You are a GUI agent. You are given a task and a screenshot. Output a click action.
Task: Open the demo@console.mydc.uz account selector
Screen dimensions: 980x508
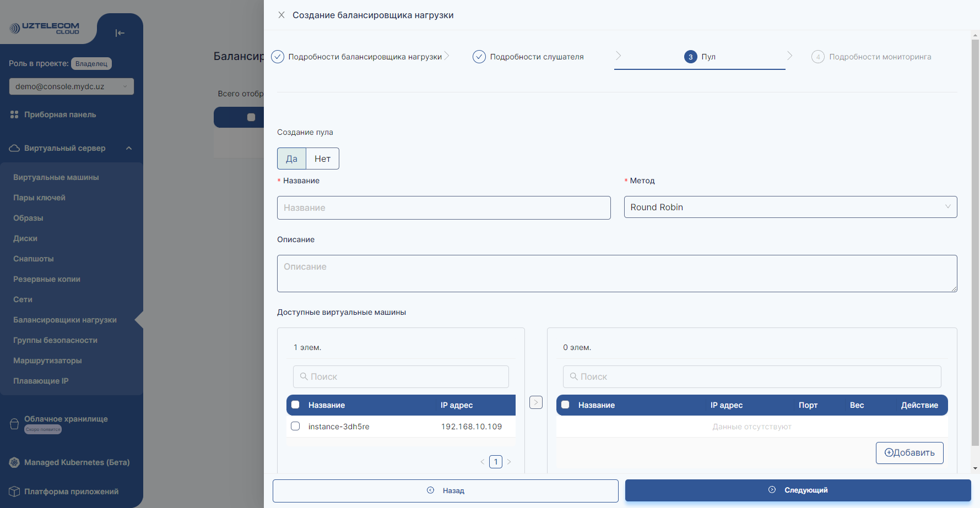tap(71, 86)
